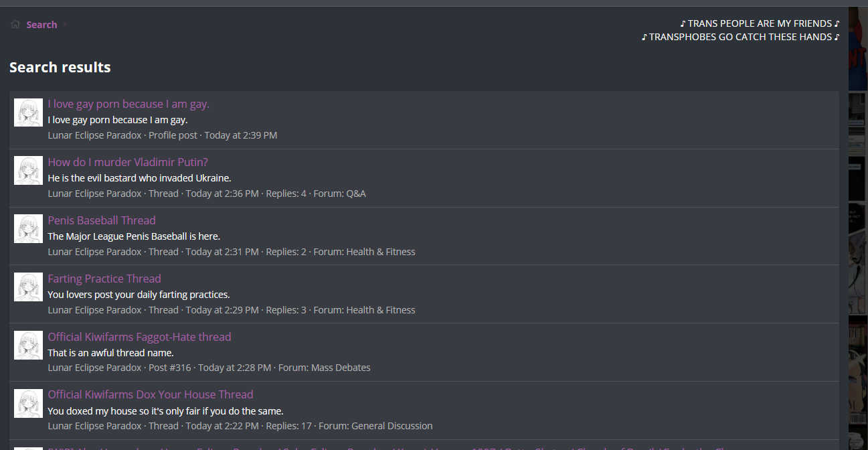This screenshot has width=868, height=450.
Task: Click the "Search results" heading
Action: pyautogui.click(x=60, y=67)
